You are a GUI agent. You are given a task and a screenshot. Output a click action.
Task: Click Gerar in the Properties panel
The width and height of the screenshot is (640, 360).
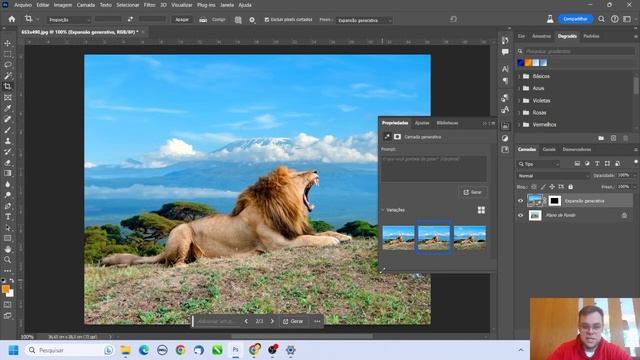tap(473, 192)
